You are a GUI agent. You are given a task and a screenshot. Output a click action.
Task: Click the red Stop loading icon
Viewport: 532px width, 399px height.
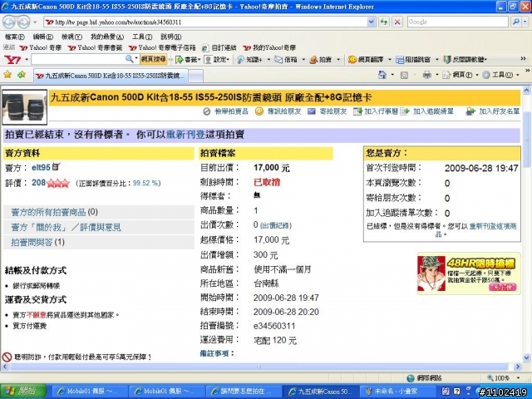coord(397,22)
